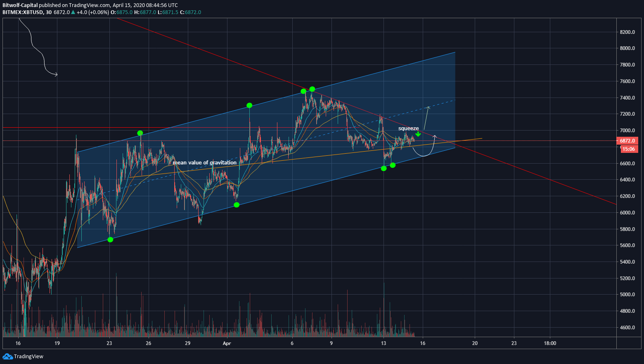
Task: Click the L:6871.5 low value
Action: point(168,12)
